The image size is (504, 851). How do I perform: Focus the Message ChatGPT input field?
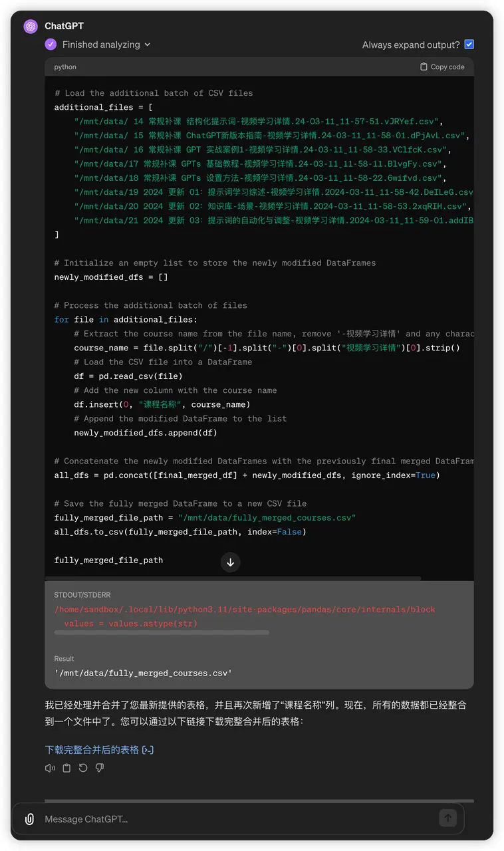pos(237,819)
